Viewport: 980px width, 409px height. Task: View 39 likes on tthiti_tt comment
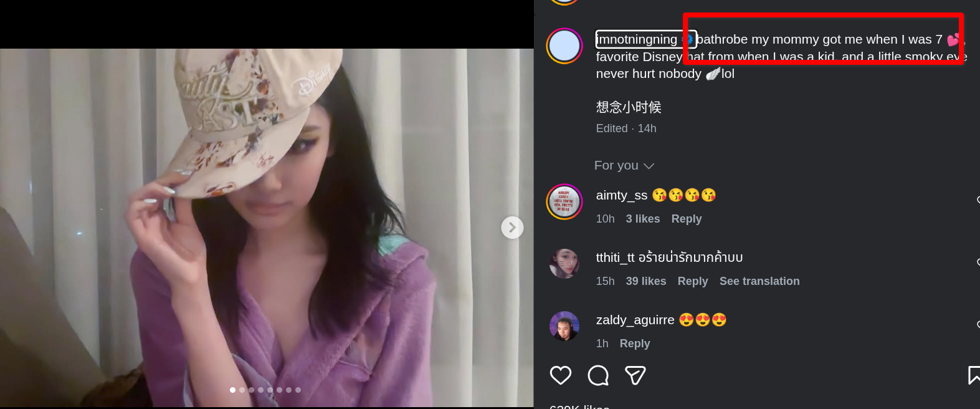click(x=646, y=281)
